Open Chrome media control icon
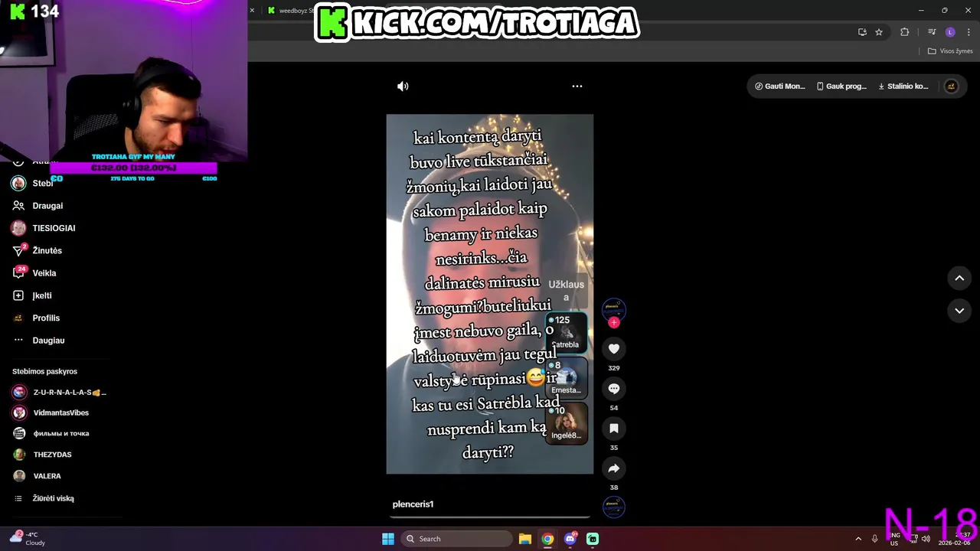 (932, 32)
